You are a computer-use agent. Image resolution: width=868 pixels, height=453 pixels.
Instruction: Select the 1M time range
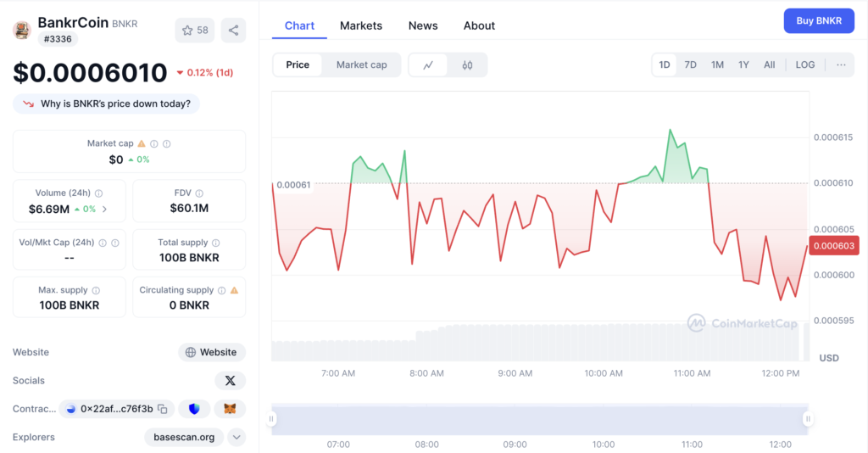[x=717, y=64]
